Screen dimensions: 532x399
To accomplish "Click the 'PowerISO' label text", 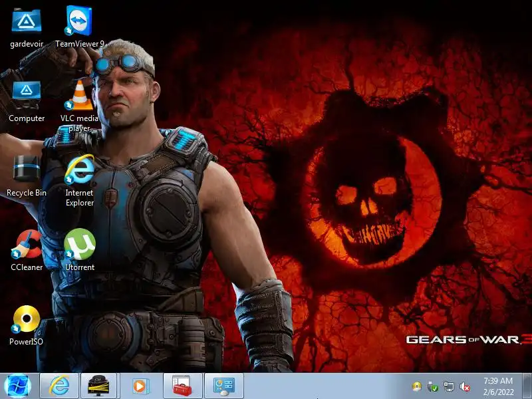I will tap(26, 342).
